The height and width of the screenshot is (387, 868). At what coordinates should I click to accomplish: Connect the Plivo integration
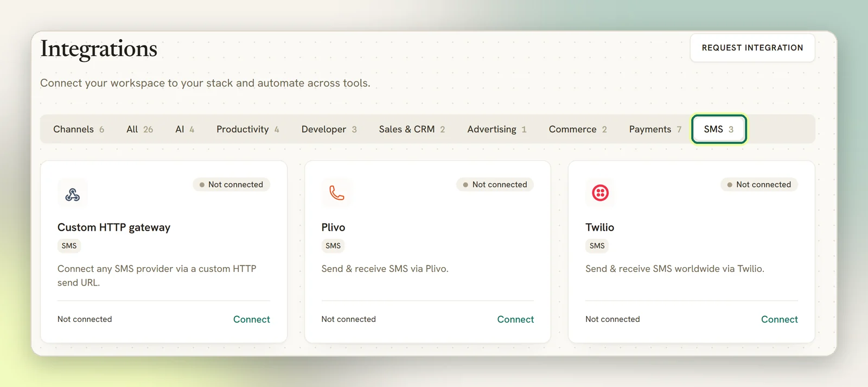click(x=515, y=319)
